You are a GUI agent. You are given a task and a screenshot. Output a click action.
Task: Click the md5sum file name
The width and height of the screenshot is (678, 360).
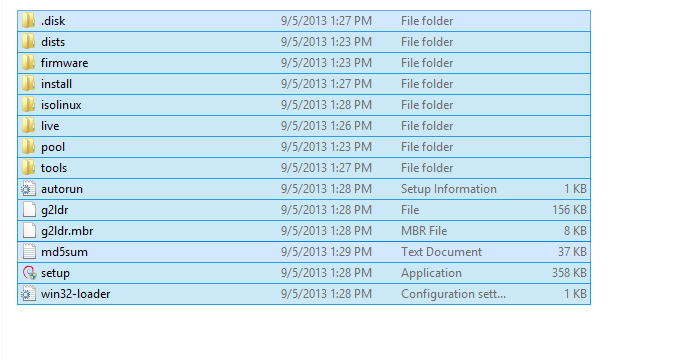coord(64,252)
